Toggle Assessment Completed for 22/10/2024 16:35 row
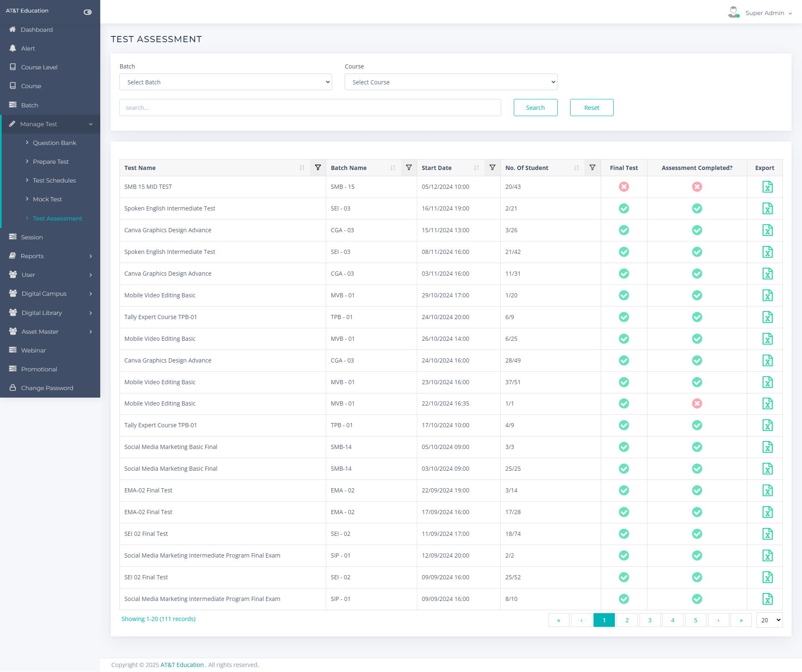 [x=697, y=403]
